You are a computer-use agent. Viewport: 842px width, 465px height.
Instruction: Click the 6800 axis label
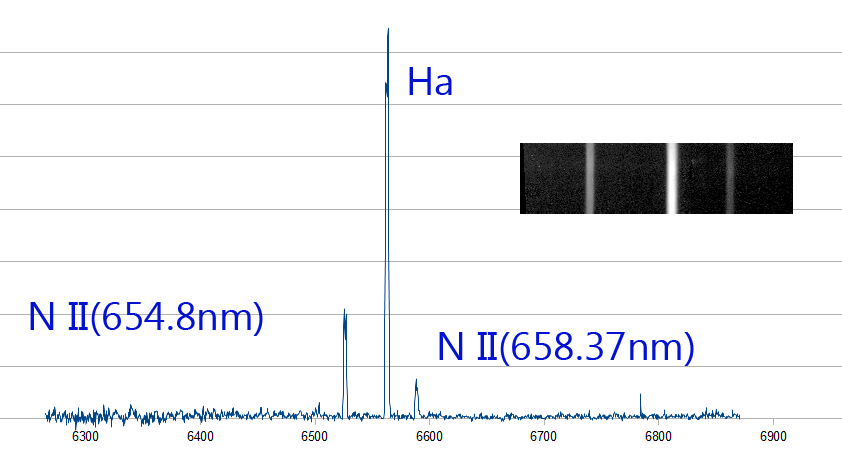(658, 437)
